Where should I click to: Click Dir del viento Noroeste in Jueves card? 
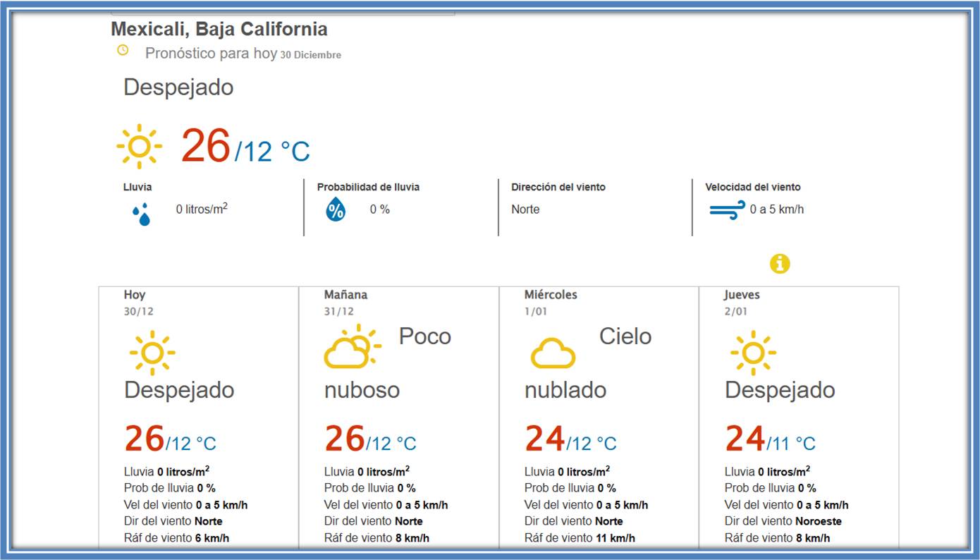coord(783,522)
